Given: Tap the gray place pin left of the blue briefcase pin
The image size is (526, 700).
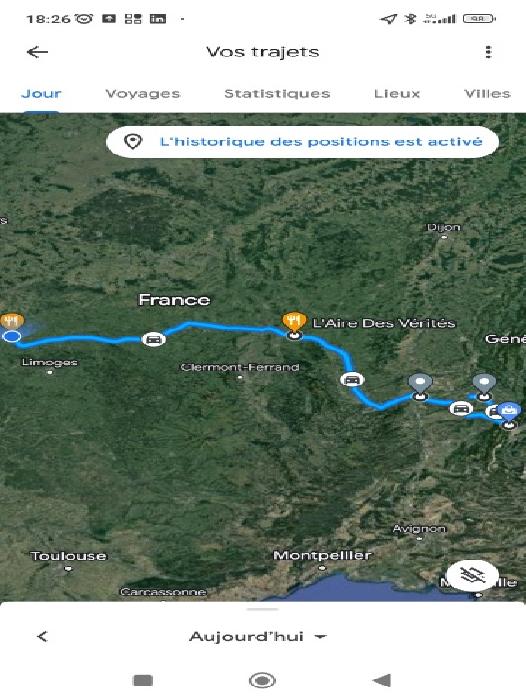Looking at the screenshot, I should pyautogui.click(x=484, y=384).
